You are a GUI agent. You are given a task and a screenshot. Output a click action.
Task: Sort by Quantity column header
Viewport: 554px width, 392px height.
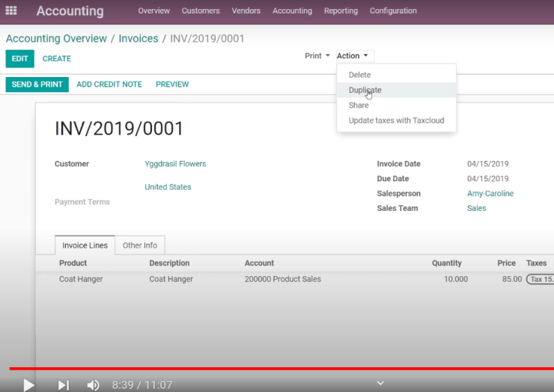coord(447,263)
